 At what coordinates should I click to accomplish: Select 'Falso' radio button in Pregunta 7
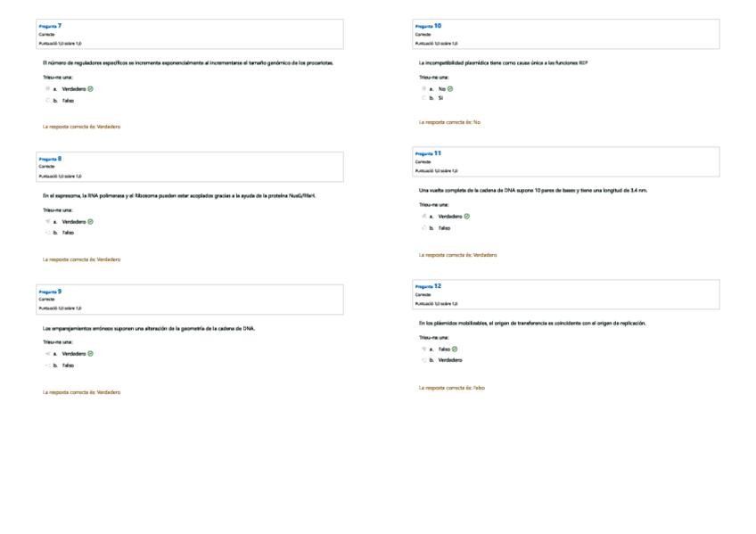tap(47, 101)
